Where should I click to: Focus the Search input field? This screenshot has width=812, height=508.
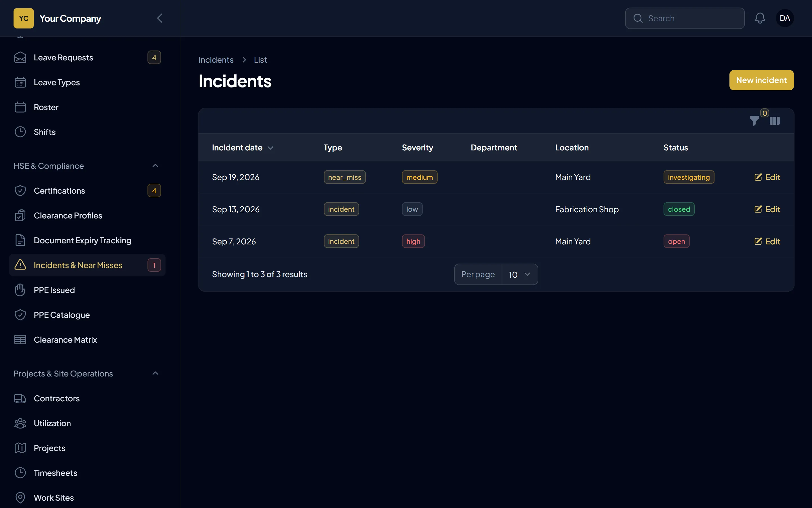pos(685,18)
